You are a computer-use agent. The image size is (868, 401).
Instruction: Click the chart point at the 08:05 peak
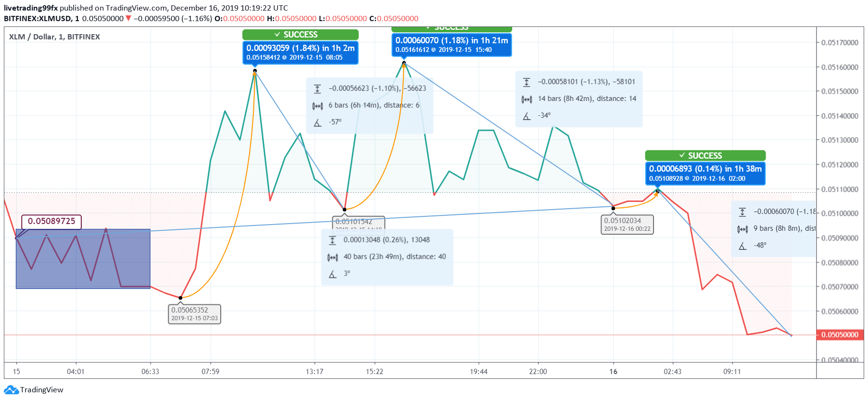click(255, 71)
